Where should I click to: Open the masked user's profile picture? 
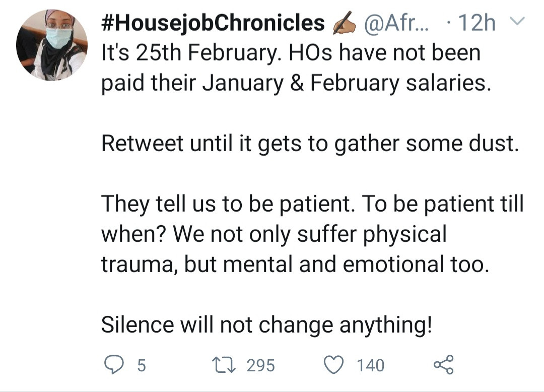point(52,45)
